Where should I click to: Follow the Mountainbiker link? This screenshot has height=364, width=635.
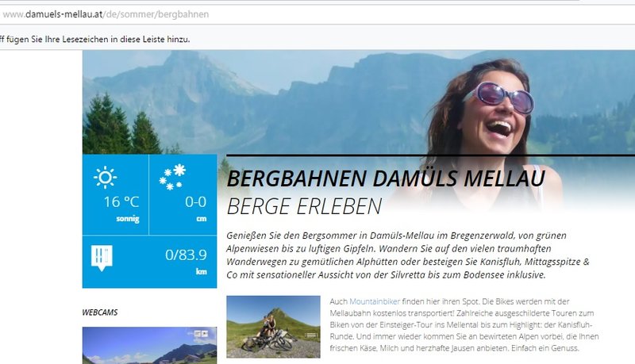[x=375, y=301]
